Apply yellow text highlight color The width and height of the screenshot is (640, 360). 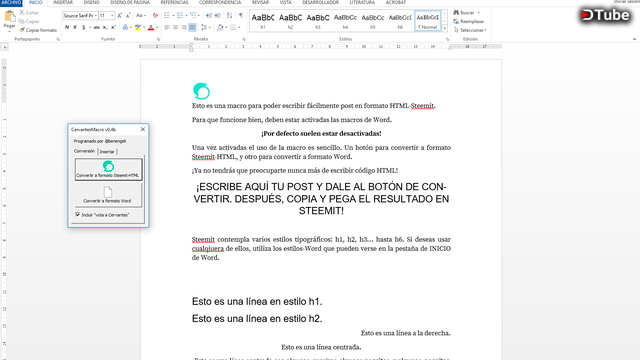pos(138,27)
